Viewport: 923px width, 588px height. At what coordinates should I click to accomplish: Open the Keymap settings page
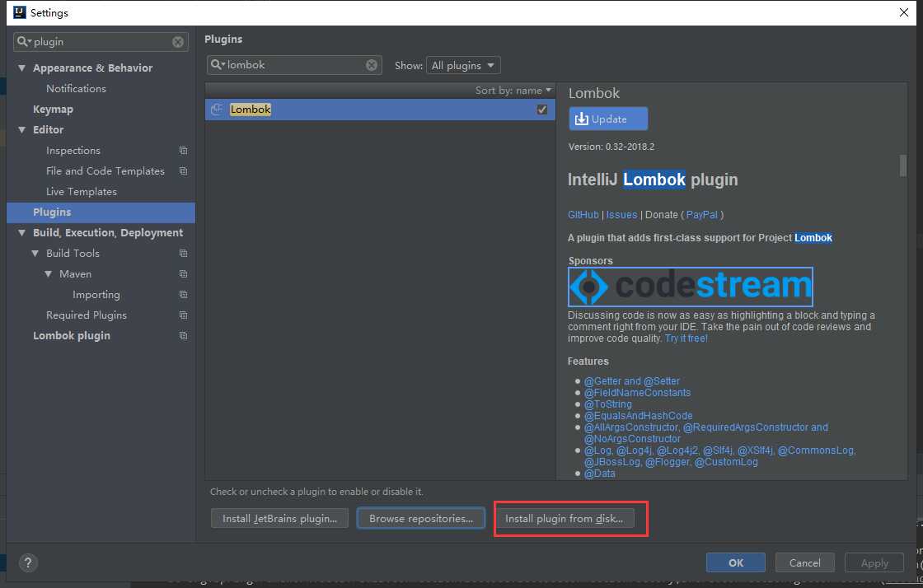pos(53,110)
